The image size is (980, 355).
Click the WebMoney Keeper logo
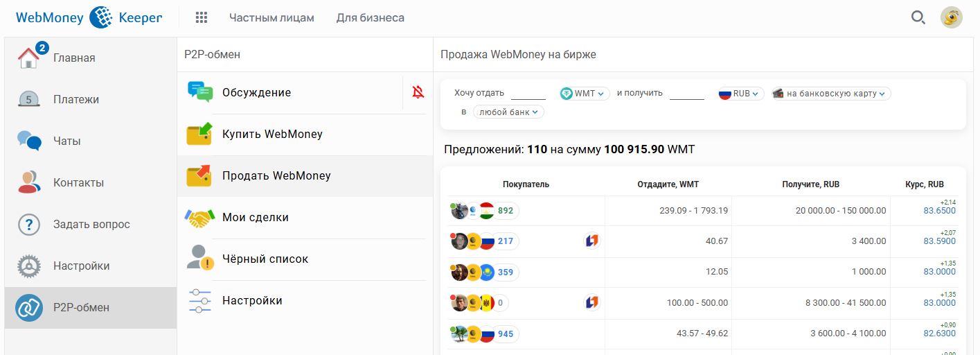tap(89, 17)
